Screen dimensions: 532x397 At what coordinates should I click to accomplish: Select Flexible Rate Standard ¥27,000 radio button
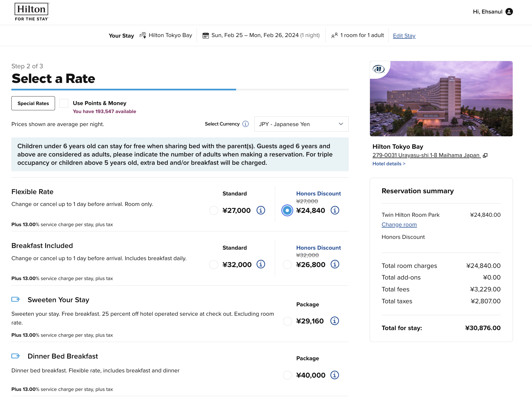[x=214, y=210]
